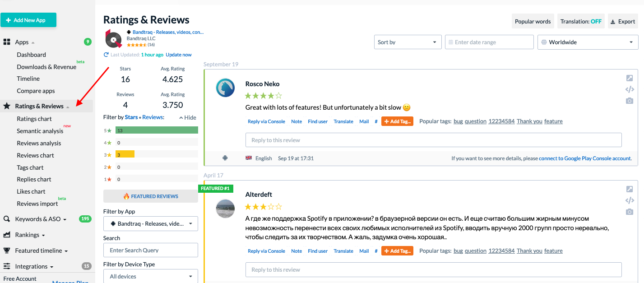Take screenshot of Alterdeft's review

[630, 212]
